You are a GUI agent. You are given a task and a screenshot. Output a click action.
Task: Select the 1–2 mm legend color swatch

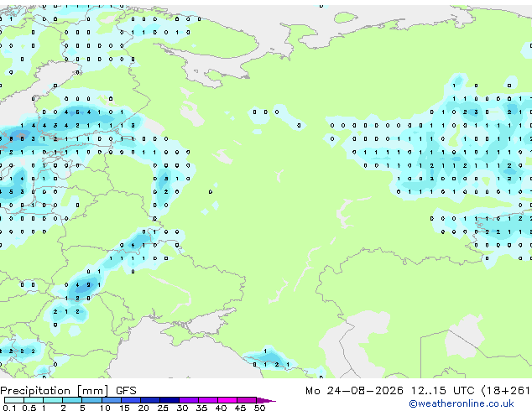point(53,400)
